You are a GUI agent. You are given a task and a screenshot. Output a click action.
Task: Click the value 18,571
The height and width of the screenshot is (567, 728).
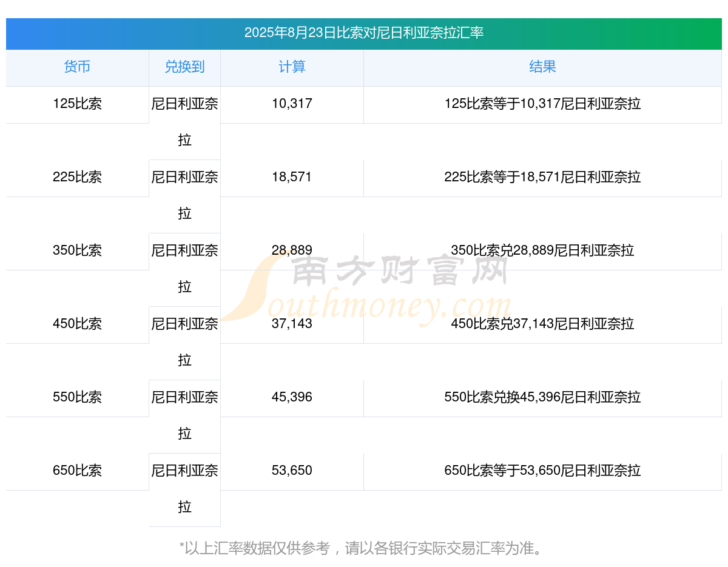[x=292, y=177]
